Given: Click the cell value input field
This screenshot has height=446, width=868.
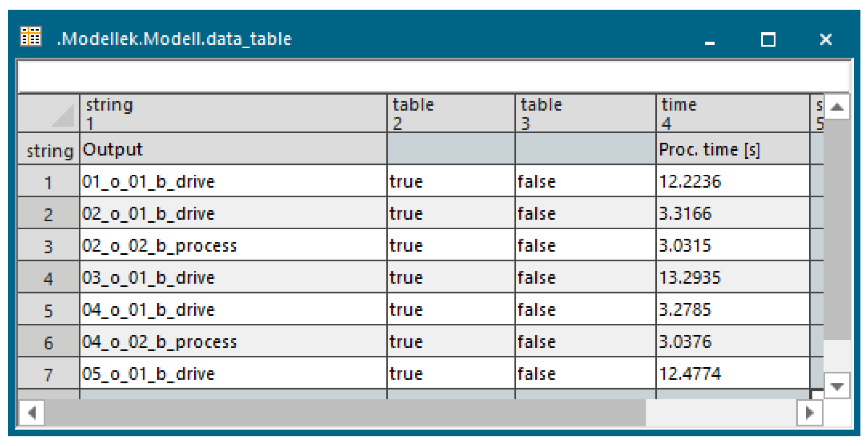Looking at the screenshot, I should click(x=434, y=76).
